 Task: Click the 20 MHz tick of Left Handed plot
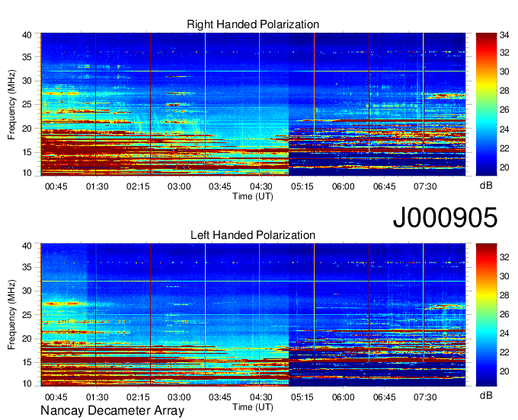click(27, 339)
